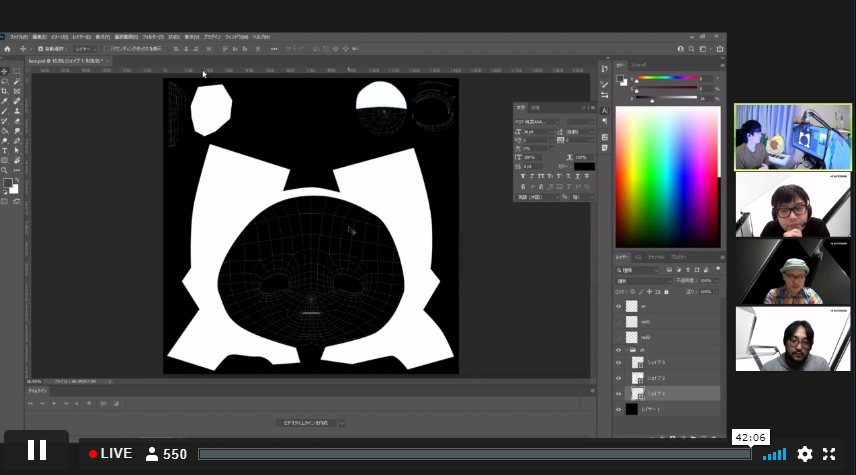Viewport: 856px width, 475px height.
Task: Select the Zoom tool
Action: pos(5,170)
